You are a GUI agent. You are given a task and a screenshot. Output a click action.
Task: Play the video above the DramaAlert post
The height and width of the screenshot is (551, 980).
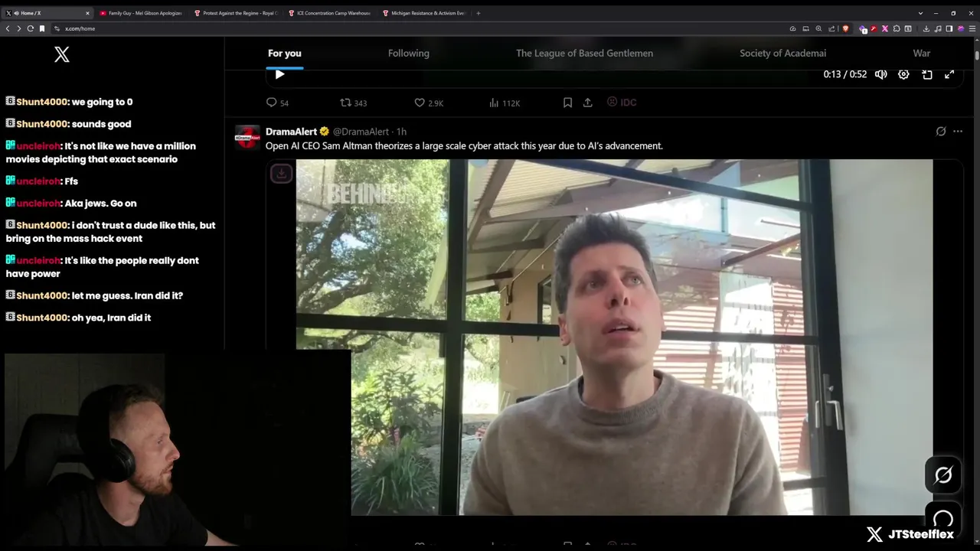click(279, 74)
